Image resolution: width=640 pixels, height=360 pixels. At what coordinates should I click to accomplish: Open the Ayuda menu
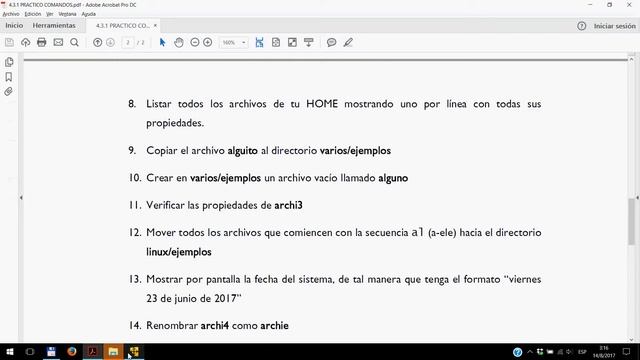89,14
